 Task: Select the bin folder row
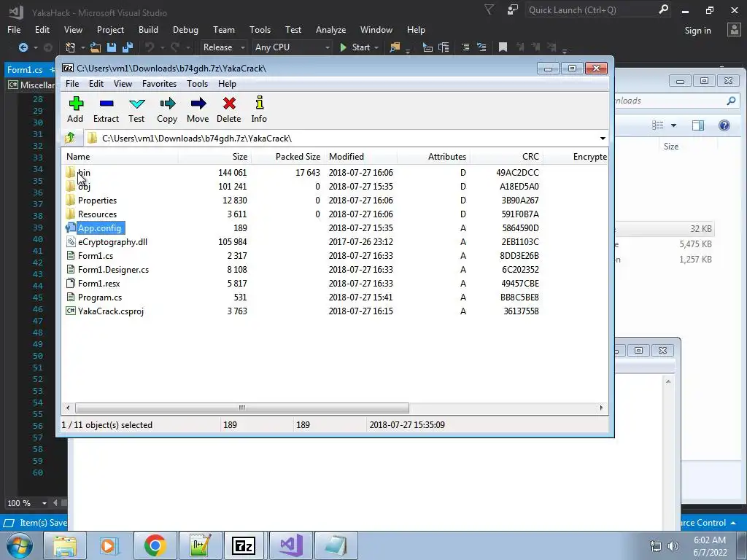(334, 172)
